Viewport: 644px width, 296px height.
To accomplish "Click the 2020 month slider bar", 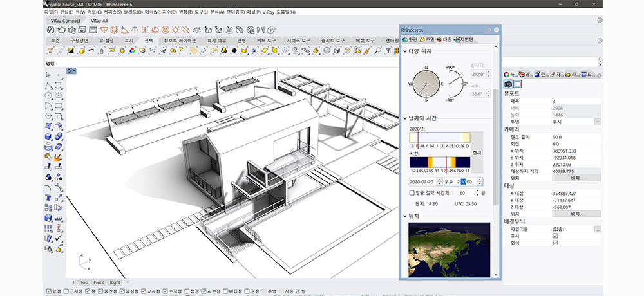I will tap(440, 138).
